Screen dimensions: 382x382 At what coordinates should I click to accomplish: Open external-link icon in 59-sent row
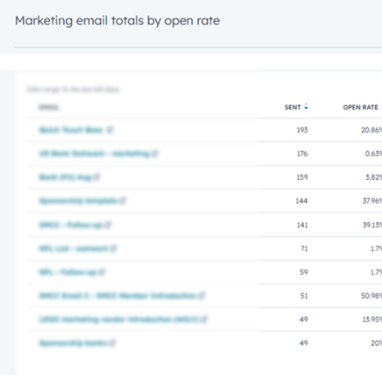click(102, 272)
